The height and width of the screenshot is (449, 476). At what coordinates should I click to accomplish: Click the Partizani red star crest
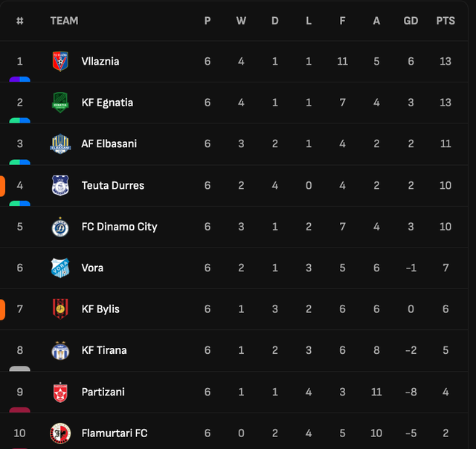(x=60, y=392)
